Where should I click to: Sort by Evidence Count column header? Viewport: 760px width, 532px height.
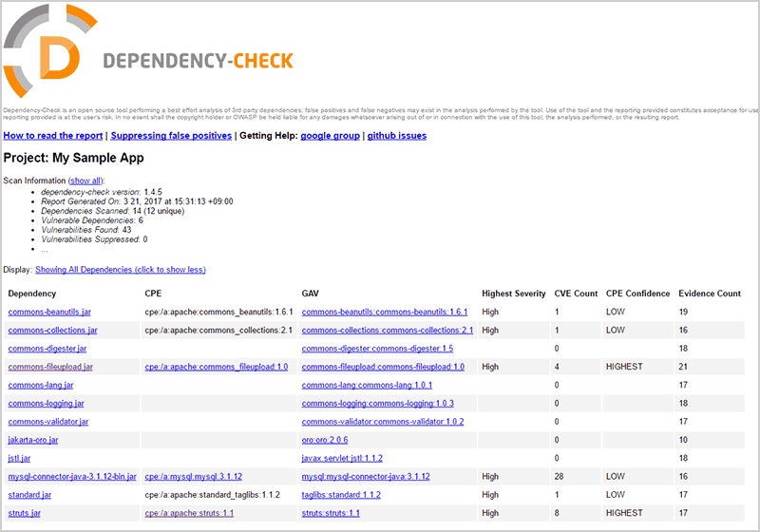click(710, 294)
